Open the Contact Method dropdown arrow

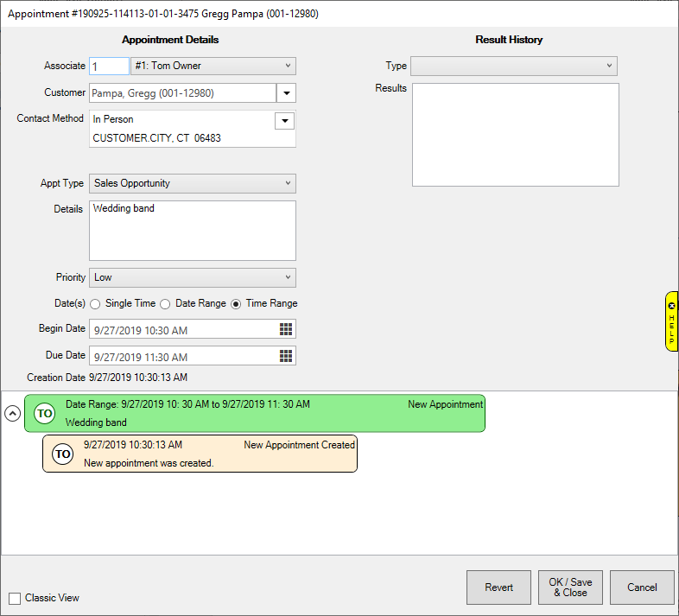pyautogui.click(x=284, y=121)
